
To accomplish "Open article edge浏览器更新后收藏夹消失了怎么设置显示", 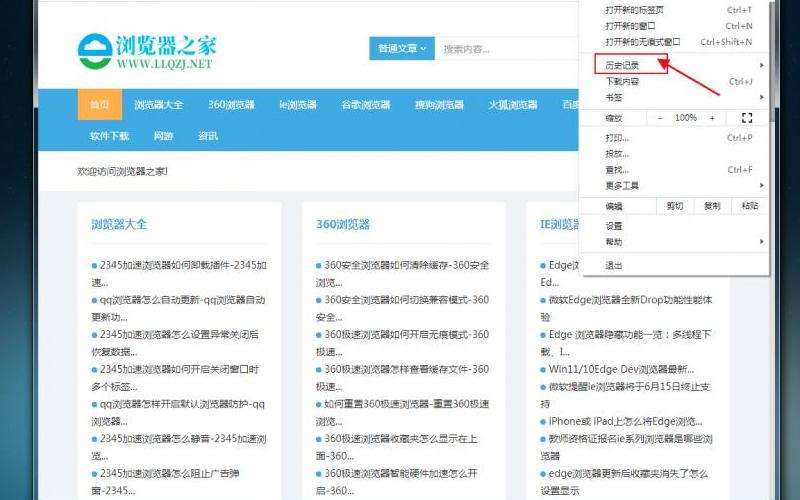I will [624, 482].
